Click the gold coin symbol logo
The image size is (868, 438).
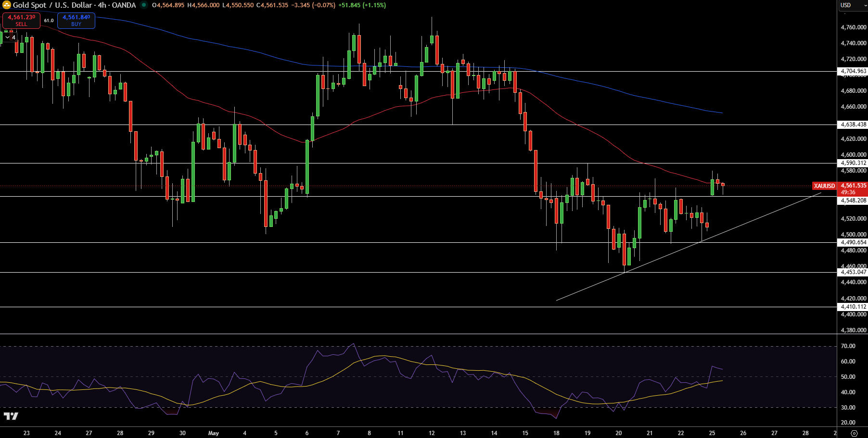click(x=7, y=5)
